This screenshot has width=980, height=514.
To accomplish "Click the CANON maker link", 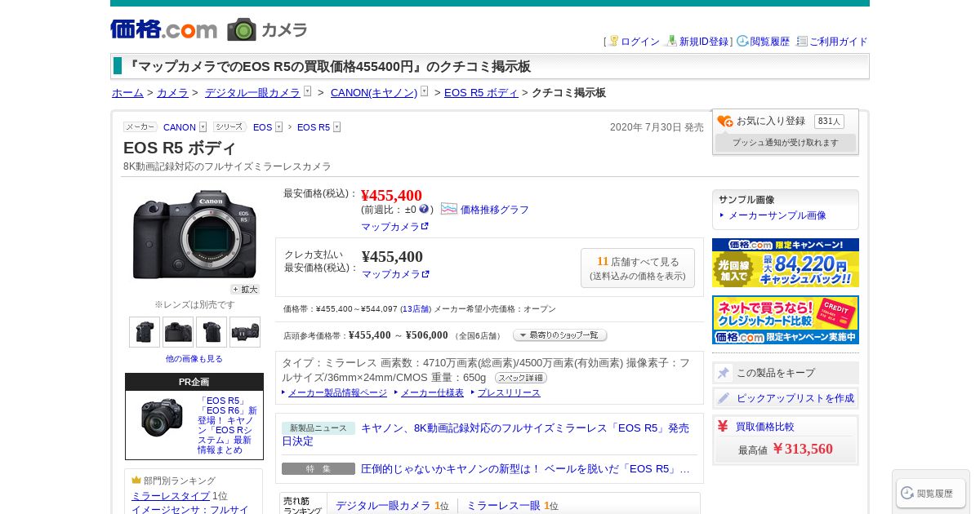I will tap(180, 127).
